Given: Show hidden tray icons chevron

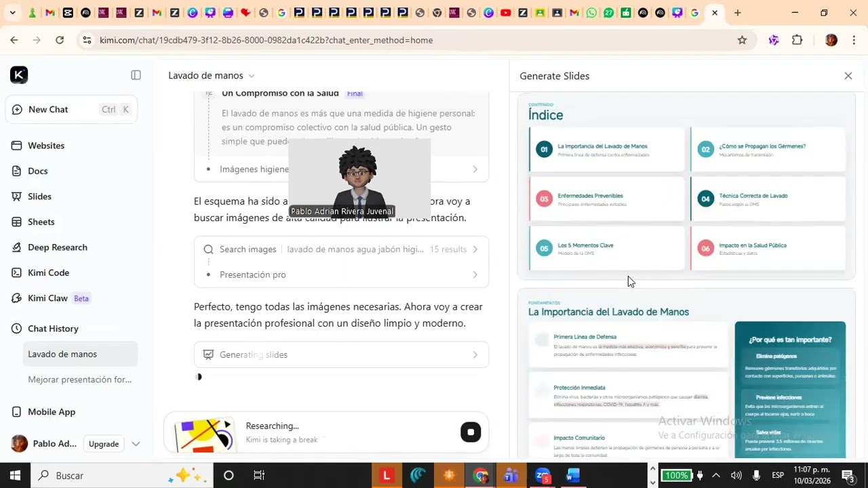Looking at the screenshot, I should tap(715, 475).
